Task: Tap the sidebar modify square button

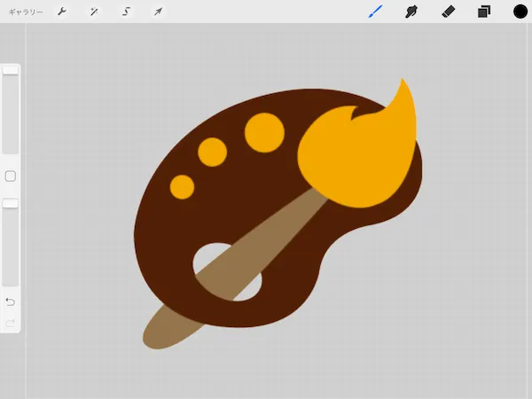Action: [11, 176]
